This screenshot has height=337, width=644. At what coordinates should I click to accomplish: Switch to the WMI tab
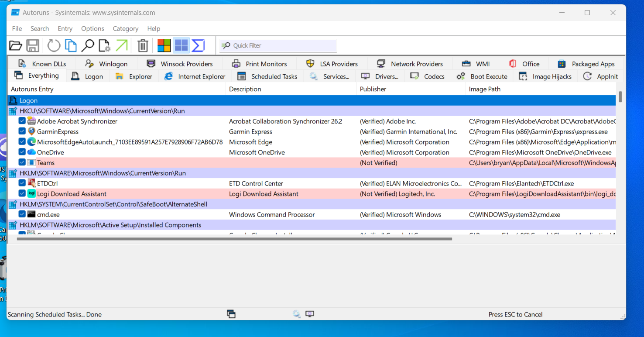(x=476, y=64)
